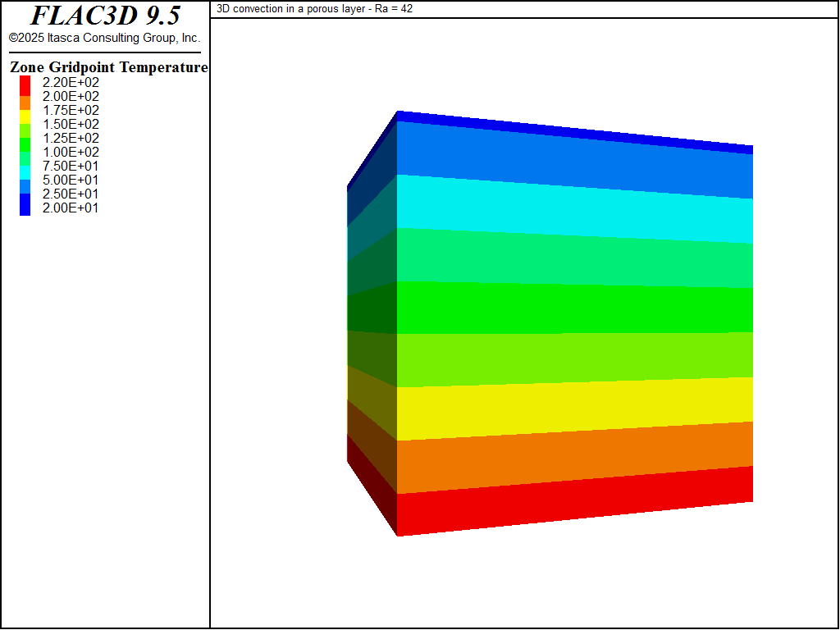
Task: Select the legend value 1.25E+02
Action: coord(71,138)
